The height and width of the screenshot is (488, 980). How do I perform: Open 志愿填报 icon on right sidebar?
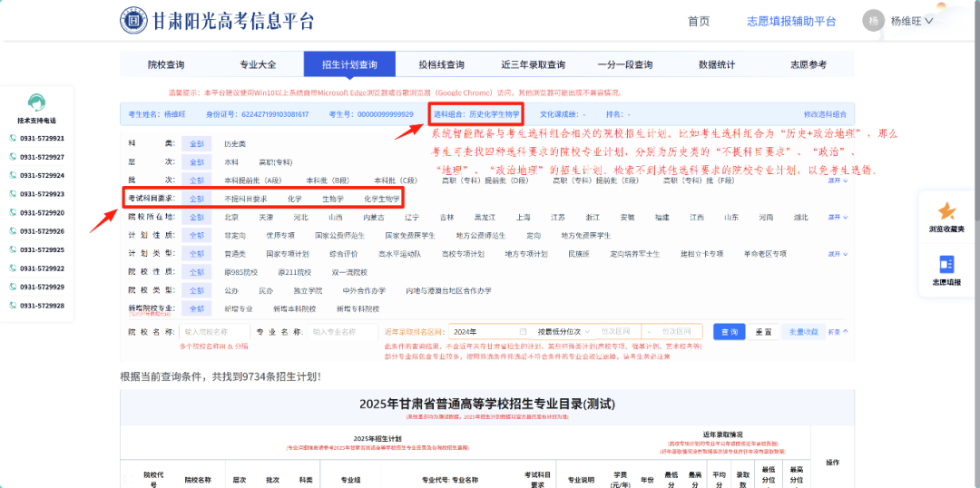[x=946, y=264]
